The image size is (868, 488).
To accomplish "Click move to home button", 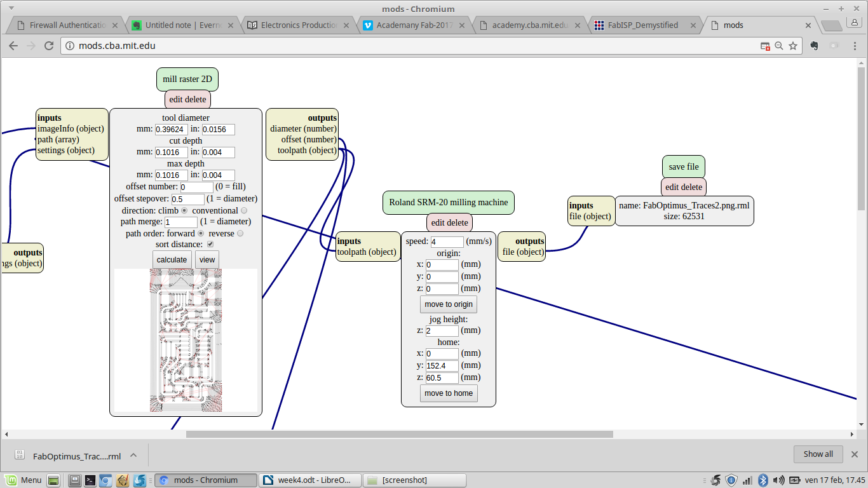I will tap(449, 393).
